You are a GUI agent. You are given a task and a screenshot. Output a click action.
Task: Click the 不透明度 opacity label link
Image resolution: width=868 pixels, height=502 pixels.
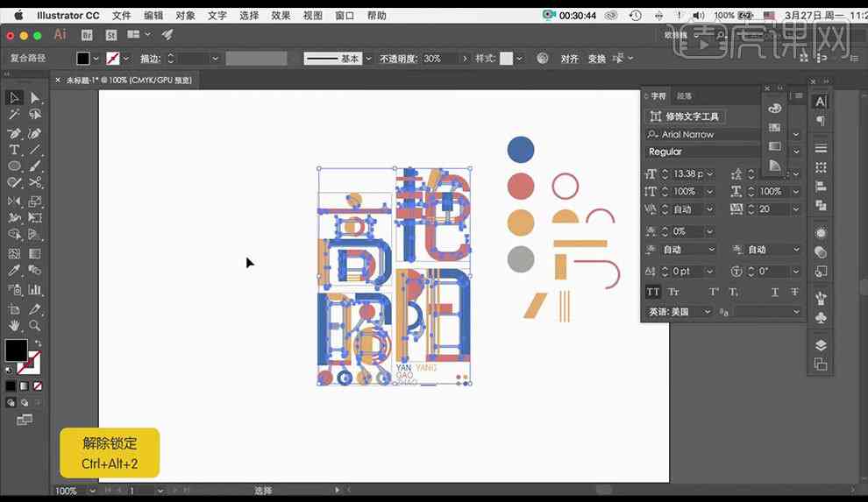coord(399,58)
